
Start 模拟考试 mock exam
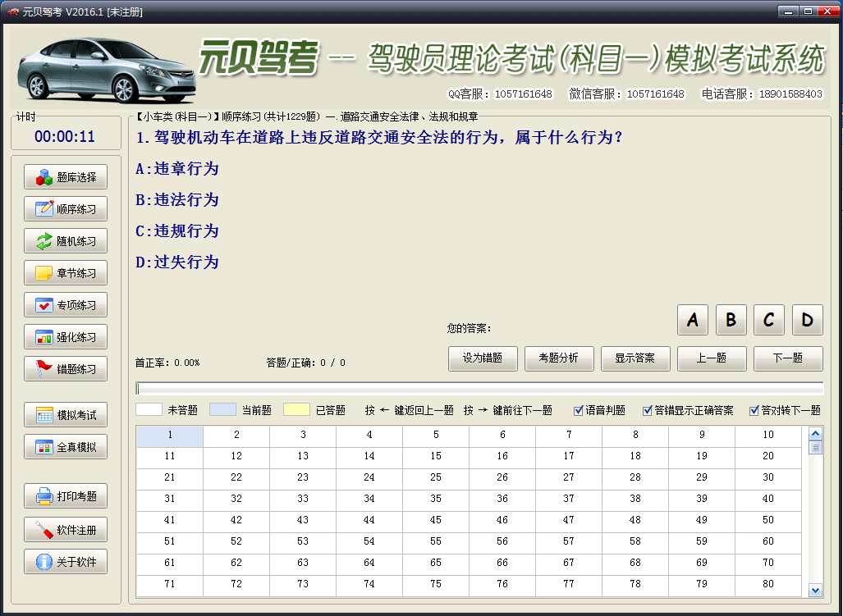tap(66, 415)
